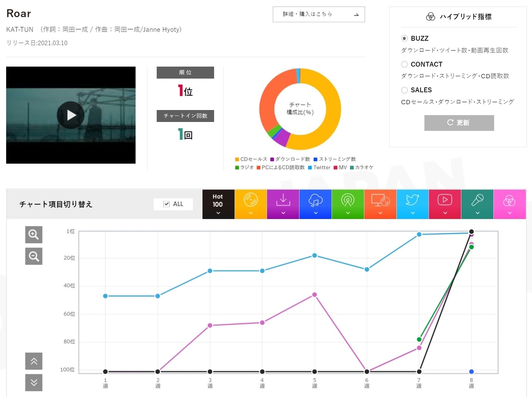Image resolution: width=532 pixels, height=397 pixels.
Task: Select the PC CD lookup icon tab
Action: pos(380,204)
